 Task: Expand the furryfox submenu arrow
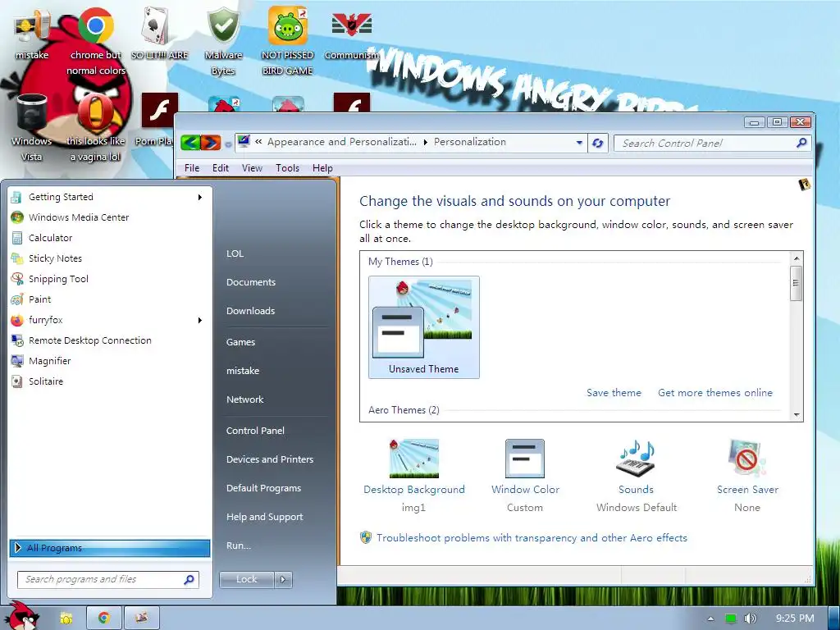point(200,321)
